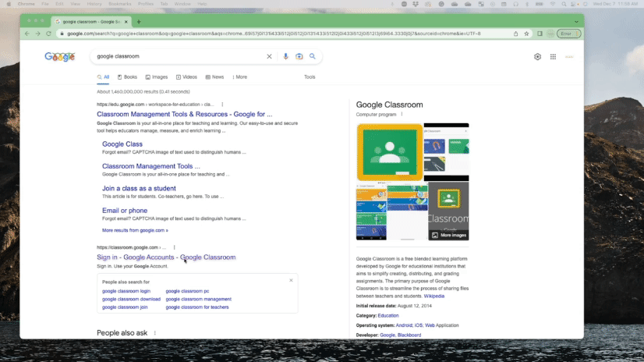Click the google classroom search input field
Image resolution: width=644 pixels, height=362 pixels.
pyautogui.click(x=179, y=56)
